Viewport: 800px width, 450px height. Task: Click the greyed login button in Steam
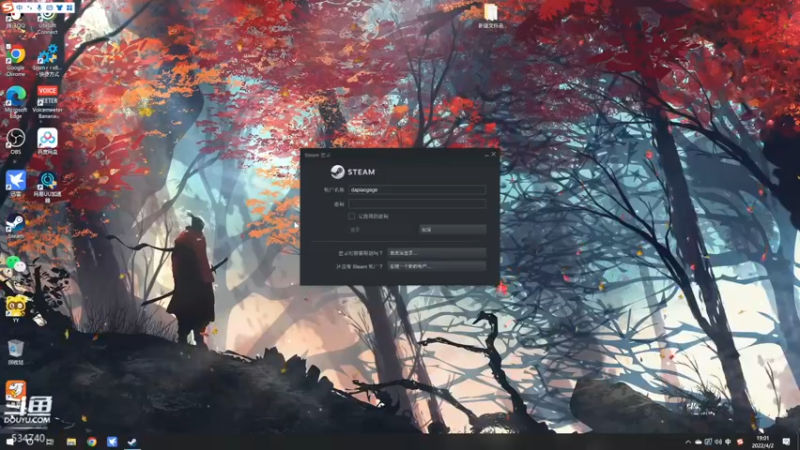pos(382,230)
